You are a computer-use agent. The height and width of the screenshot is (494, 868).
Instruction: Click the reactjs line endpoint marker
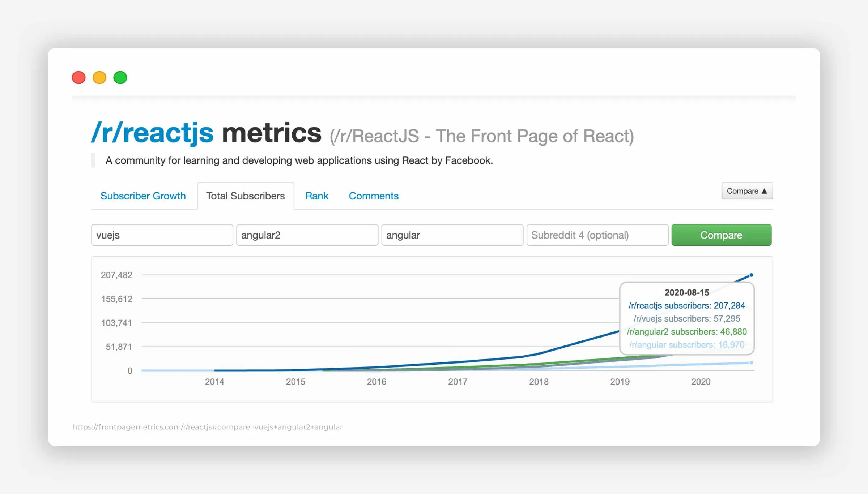(x=751, y=275)
